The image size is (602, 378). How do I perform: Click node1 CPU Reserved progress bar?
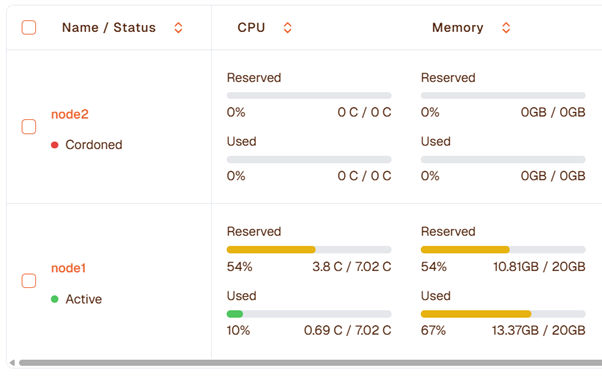[309, 249]
